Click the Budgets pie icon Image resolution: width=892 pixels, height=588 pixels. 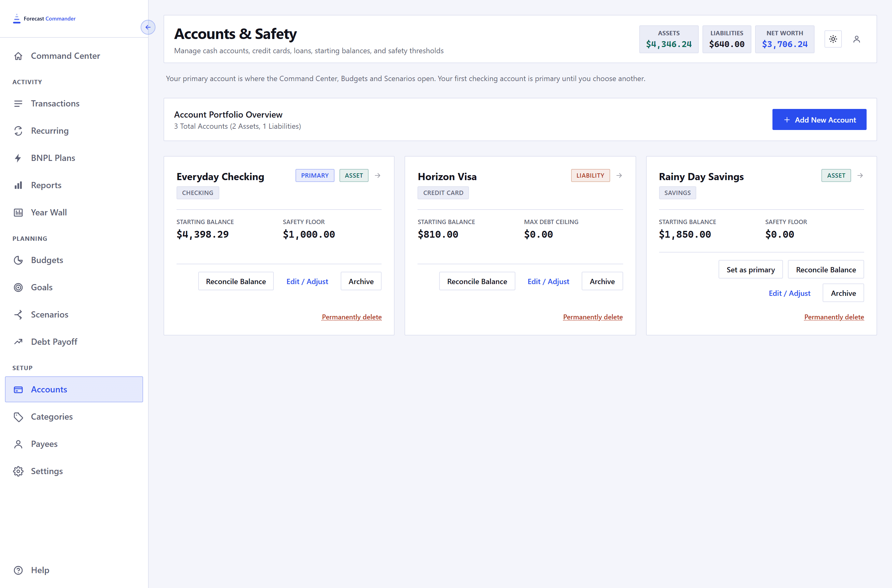pos(18,260)
